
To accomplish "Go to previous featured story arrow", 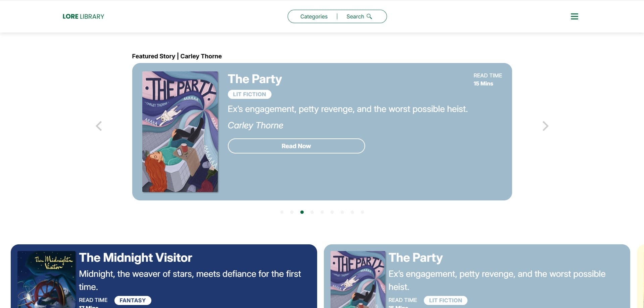I will (x=99, y=126).
